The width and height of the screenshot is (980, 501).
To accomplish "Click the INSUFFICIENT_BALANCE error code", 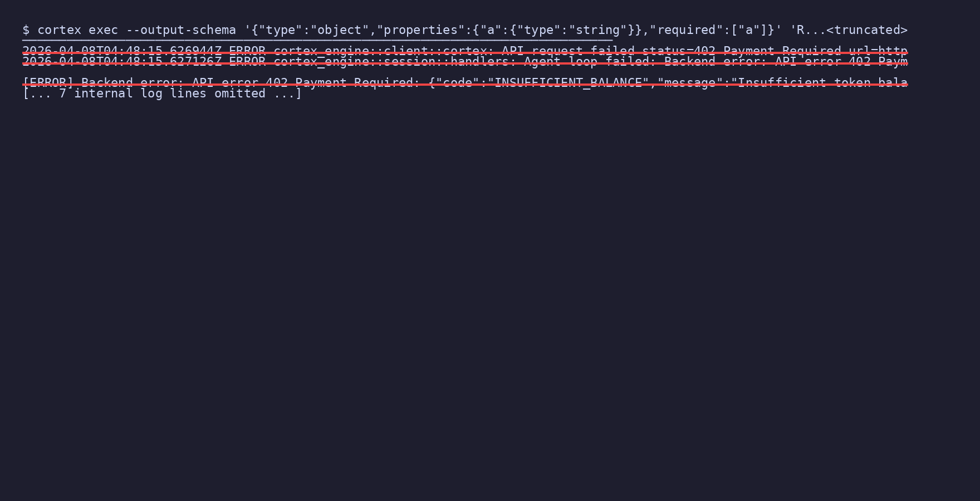I will pyautogui.click(x=568, y=83).
